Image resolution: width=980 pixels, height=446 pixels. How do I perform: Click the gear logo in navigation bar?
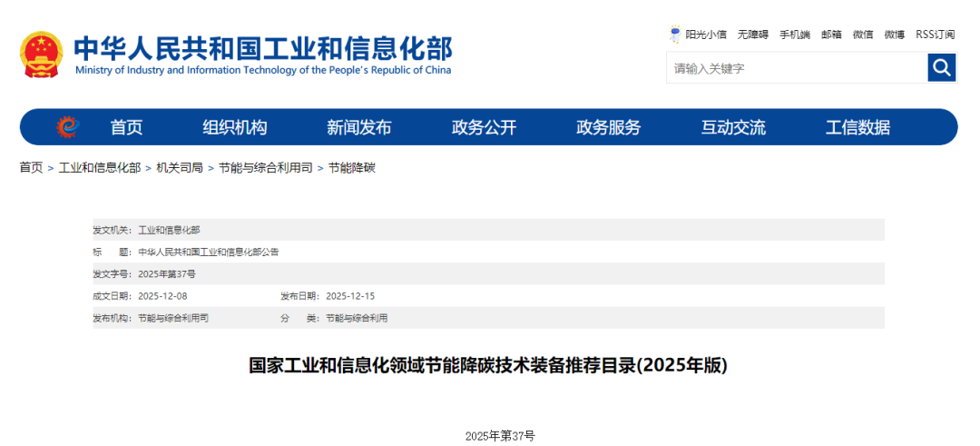click(67, 127)
